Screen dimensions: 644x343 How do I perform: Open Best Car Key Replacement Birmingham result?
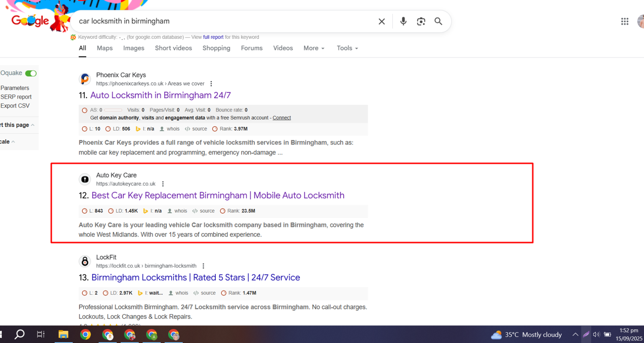pyautogui.click(x=218, y=195)
